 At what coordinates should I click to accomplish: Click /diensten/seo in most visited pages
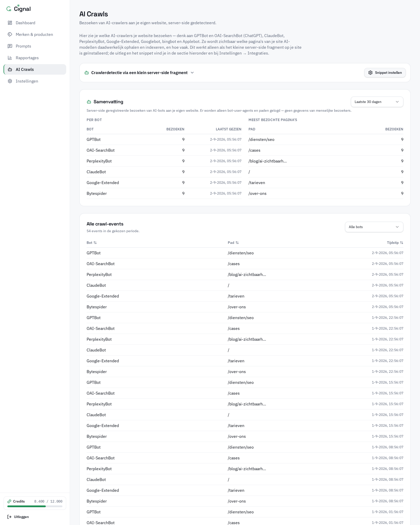261,139
